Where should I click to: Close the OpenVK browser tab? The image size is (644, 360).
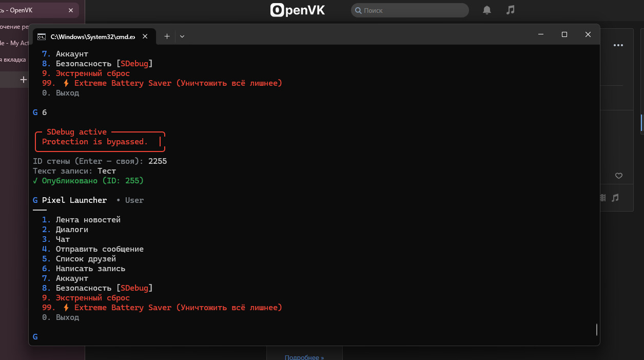[70, 10]
